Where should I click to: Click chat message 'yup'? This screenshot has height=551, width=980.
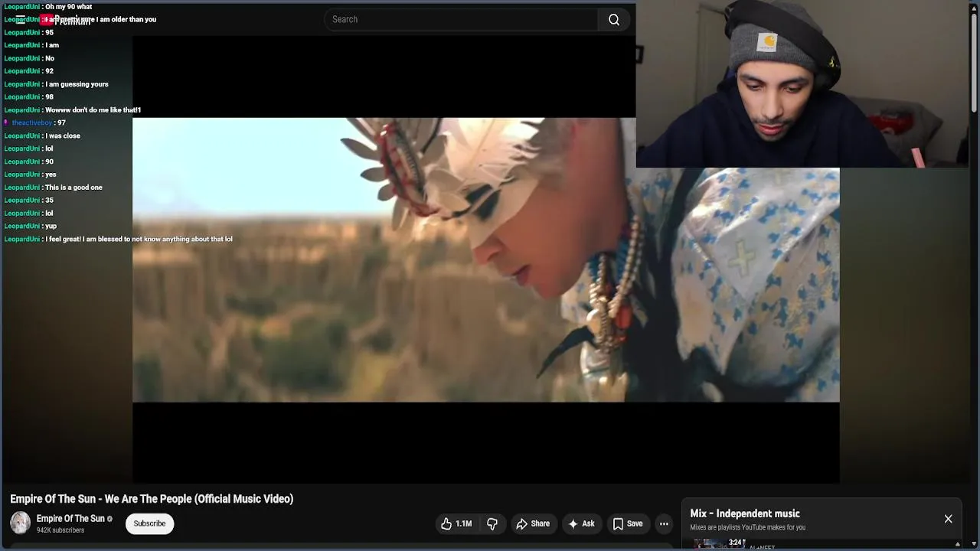click(x=51, y=227)
